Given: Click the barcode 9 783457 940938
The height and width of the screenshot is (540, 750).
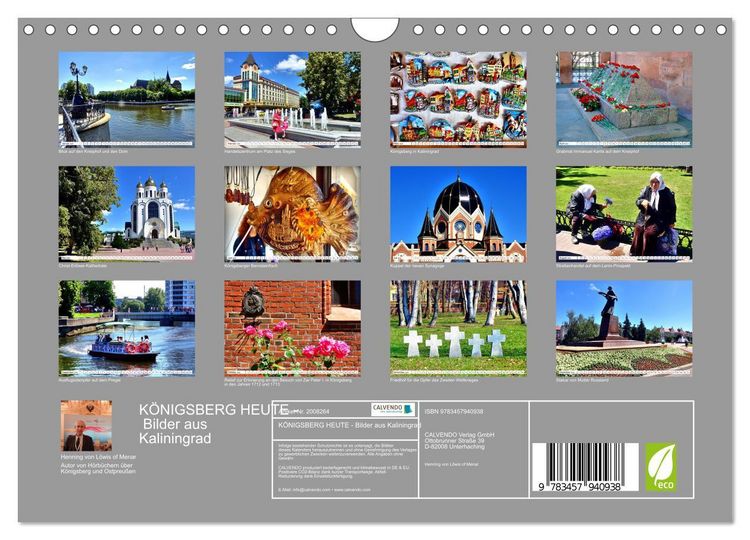Looking at the screenshot, I should tap(585, 467).
